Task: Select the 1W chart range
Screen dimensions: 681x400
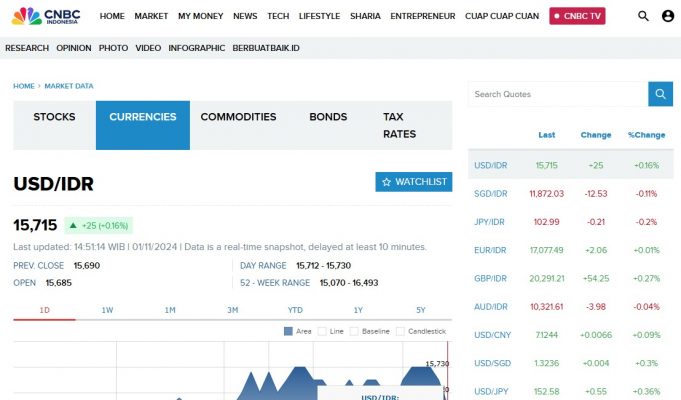Action: click(107, 310)
